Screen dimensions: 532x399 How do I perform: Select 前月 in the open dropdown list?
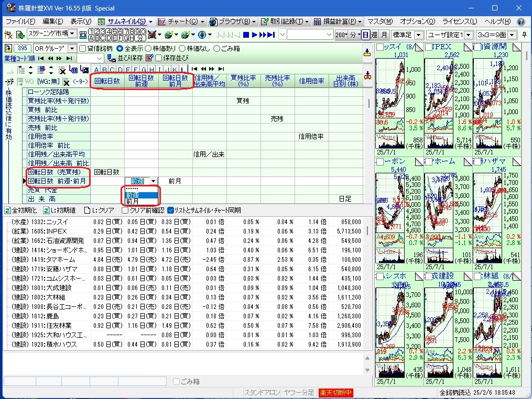142,202
